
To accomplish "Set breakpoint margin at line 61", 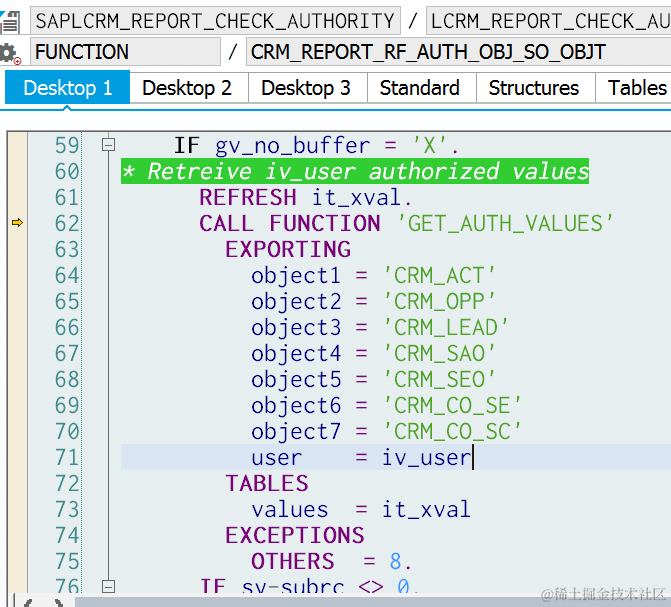I will click(17, 197).
